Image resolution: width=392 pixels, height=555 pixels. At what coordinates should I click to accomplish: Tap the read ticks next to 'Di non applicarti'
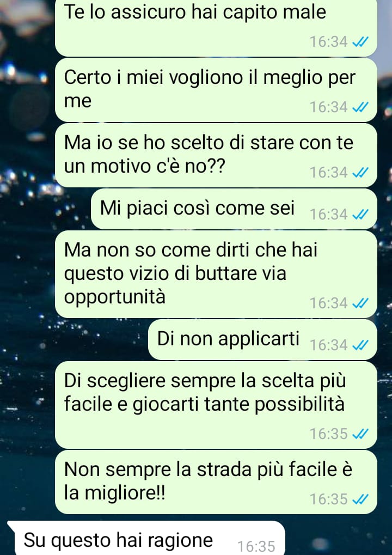pyautogui.click(x=360, y=345)
